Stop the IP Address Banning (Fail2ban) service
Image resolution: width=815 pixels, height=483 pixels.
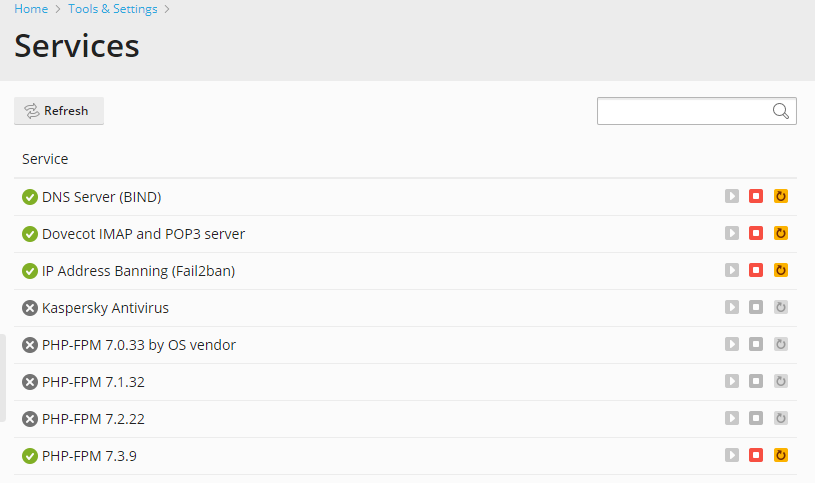tap(756, 270)
